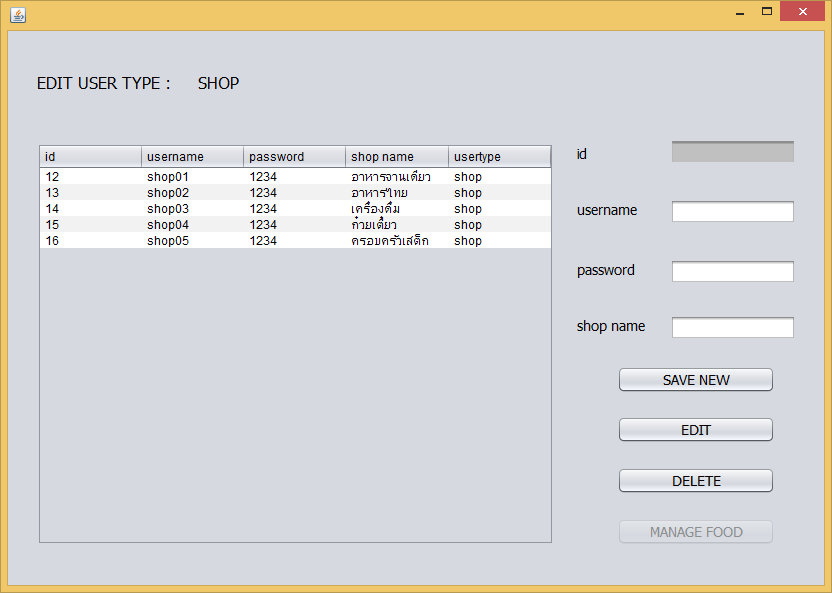Click the shop name input field
Viewport: 832px width, 593px height.
(732, 327)
